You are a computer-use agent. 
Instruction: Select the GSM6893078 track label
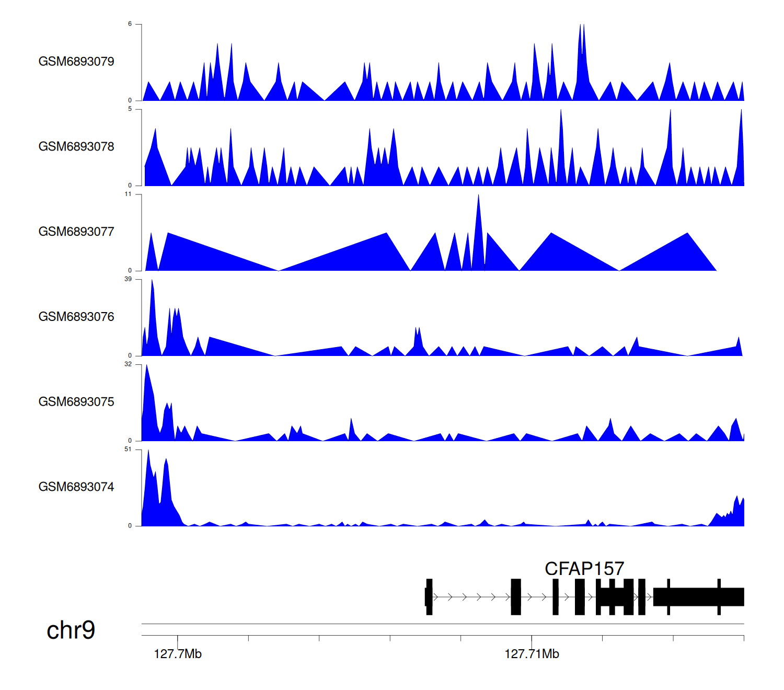click(x=76, y=147)
